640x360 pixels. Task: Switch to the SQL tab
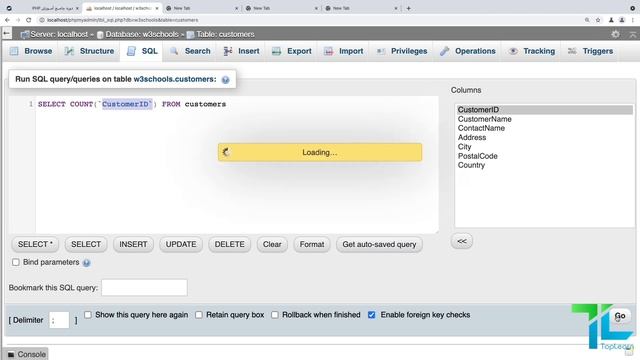click(x=142, y=51)
